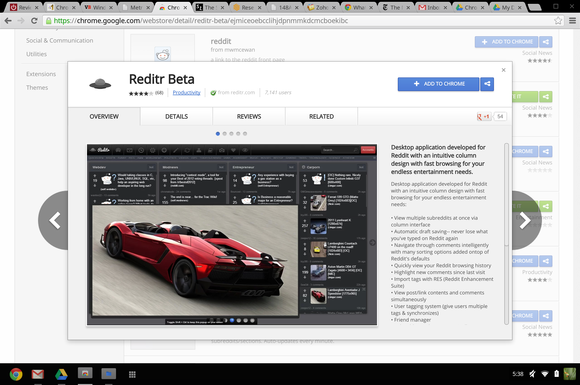580x385 pixels.
Task: Click share icon next to reddit app
Action: point(546,42)
